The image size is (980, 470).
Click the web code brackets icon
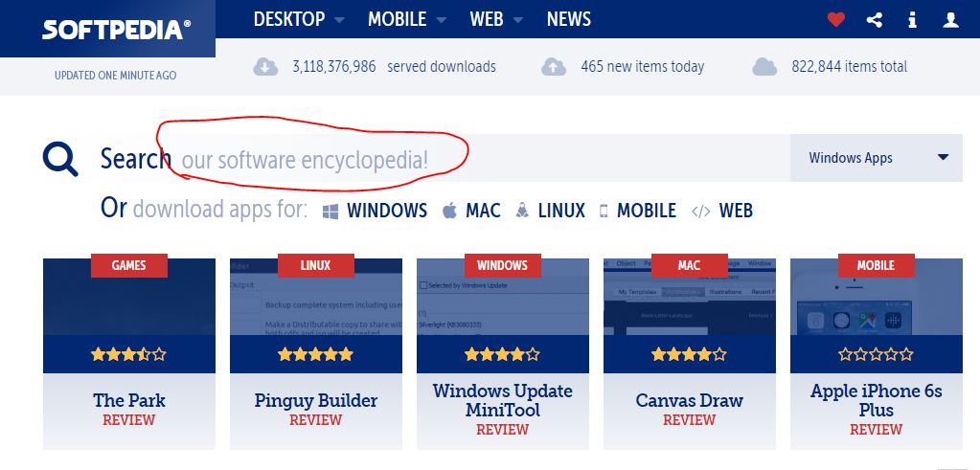[700, 211]
